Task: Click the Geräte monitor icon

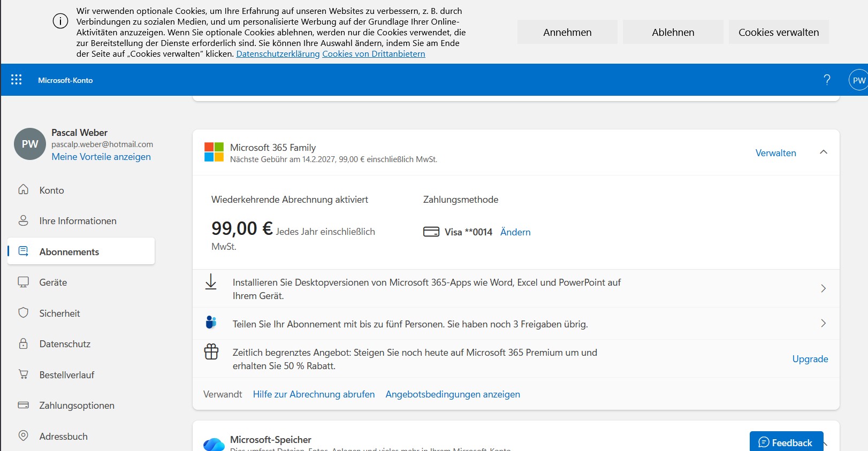Action: 24,282
